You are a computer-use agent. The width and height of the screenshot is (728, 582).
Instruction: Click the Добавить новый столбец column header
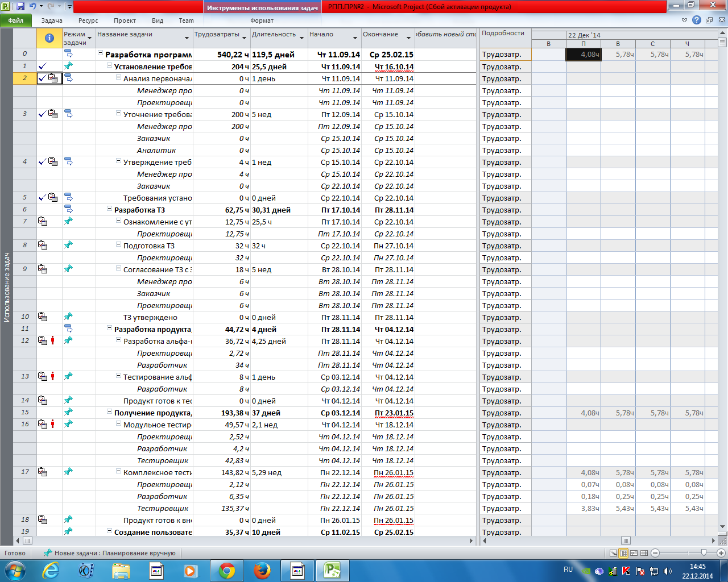(x=446, y=38)
